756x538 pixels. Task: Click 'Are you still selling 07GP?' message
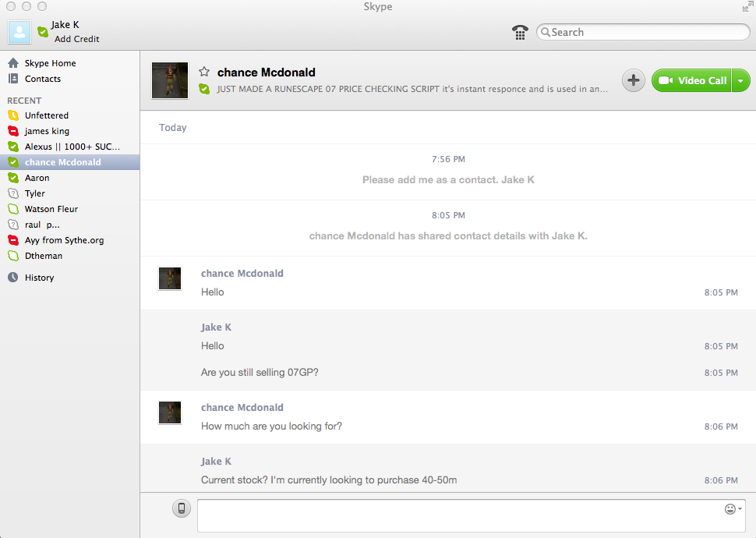260,373
